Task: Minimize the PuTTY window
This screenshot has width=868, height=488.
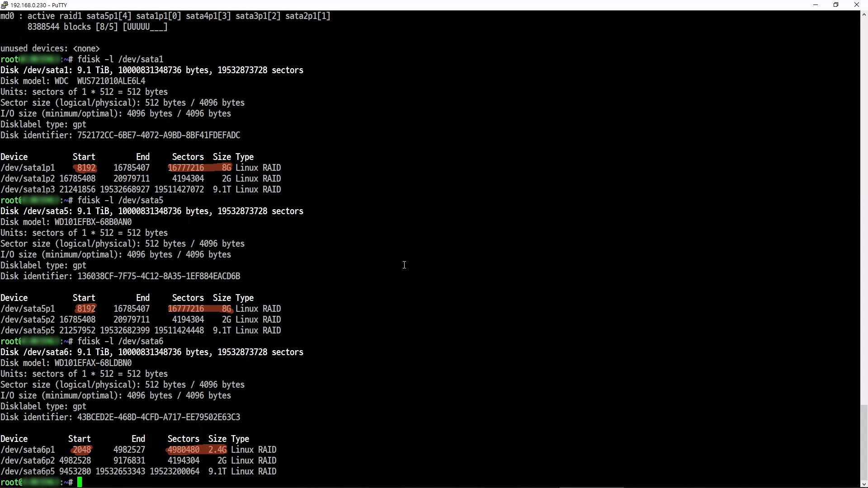Action: tap(816, 5)
